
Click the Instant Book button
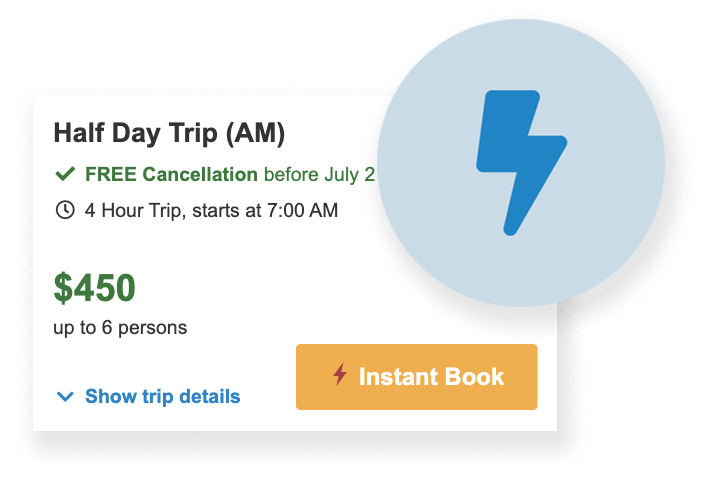click(x=417, y=377)
